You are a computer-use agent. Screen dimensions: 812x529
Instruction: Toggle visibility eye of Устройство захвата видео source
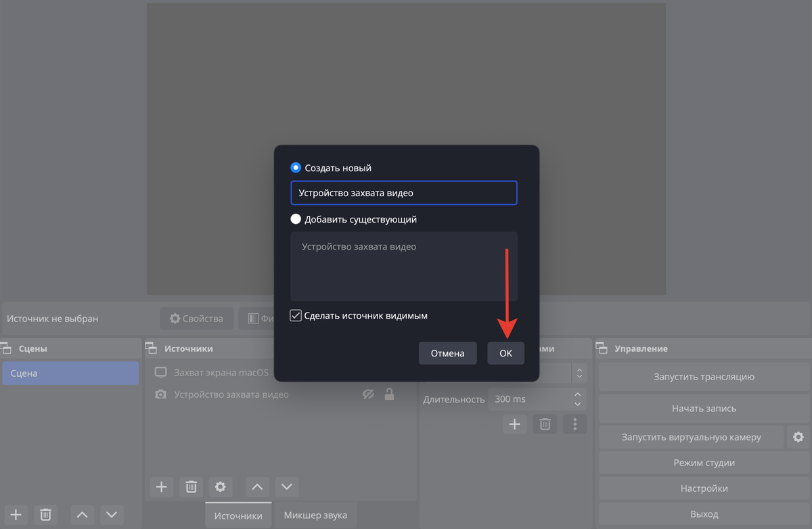[368, 394]
